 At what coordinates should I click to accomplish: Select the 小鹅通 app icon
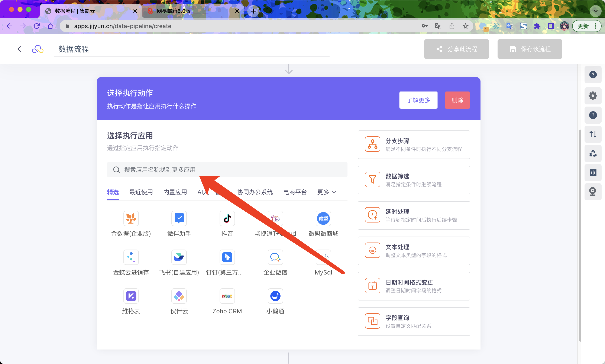[275, 296]
